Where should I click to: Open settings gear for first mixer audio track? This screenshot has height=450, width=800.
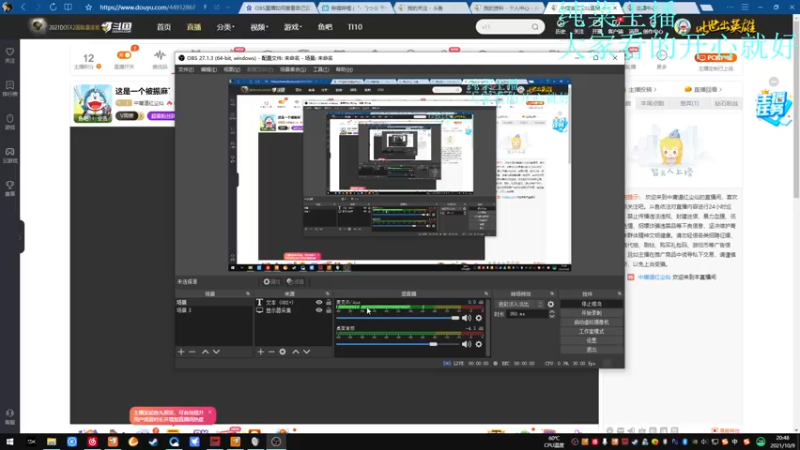coord(479,318)
